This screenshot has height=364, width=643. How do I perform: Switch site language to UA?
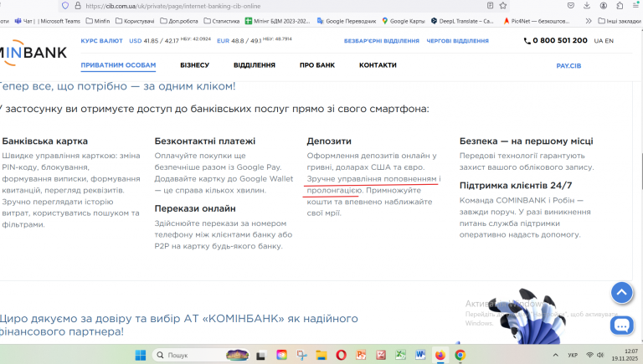(599, 41)
